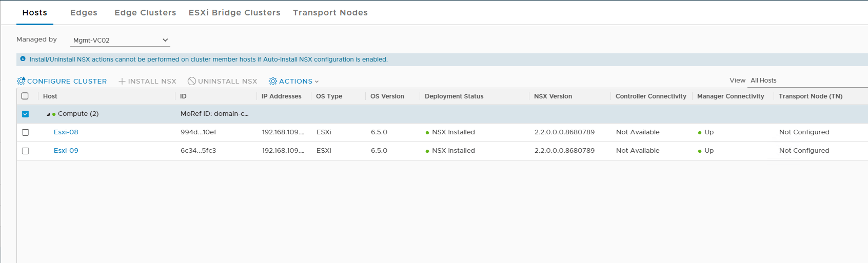Uncheck the Compute (2) cluster checkbox
868x263 pixels.
pos(26,114)
